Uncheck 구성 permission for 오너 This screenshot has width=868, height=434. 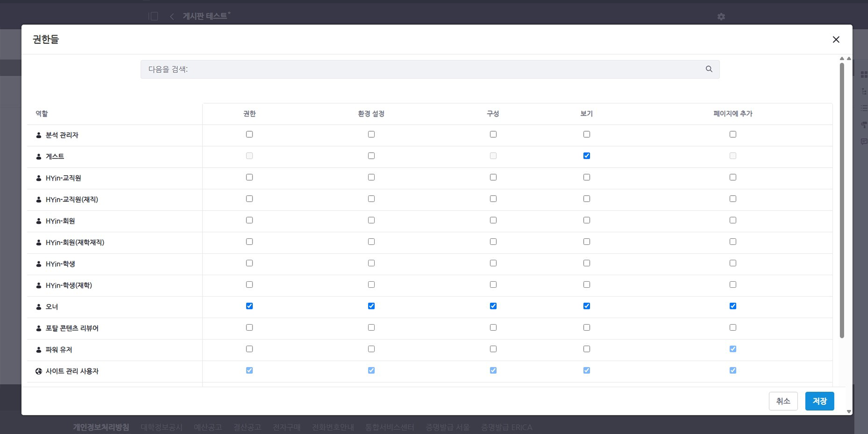click(493, 306)
